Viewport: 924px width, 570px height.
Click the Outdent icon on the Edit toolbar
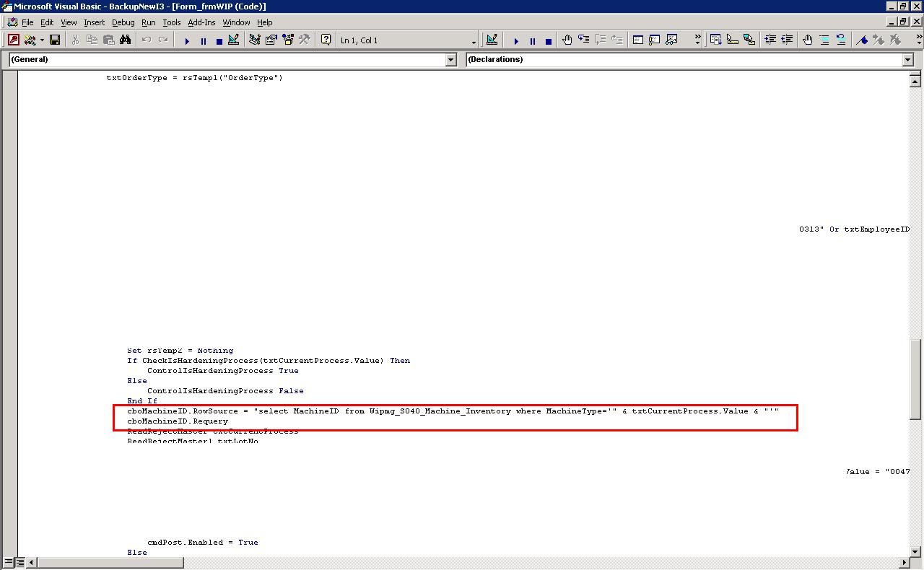coord(787,40)
